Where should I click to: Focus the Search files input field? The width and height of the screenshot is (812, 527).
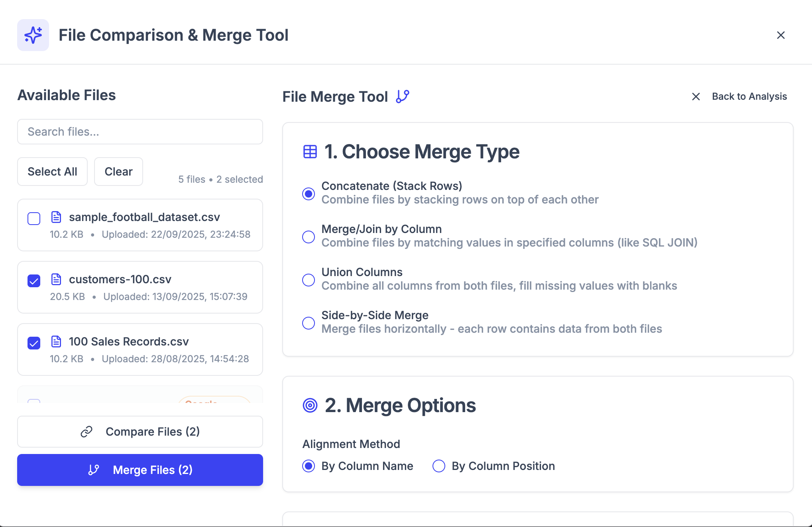pyautogui.click(x=140, y=132)
